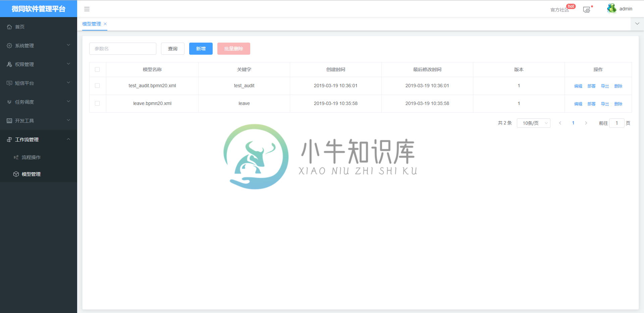Click the workflow icon beside 工作流管理
Screen dimensions: 644x313
[9, 140]
